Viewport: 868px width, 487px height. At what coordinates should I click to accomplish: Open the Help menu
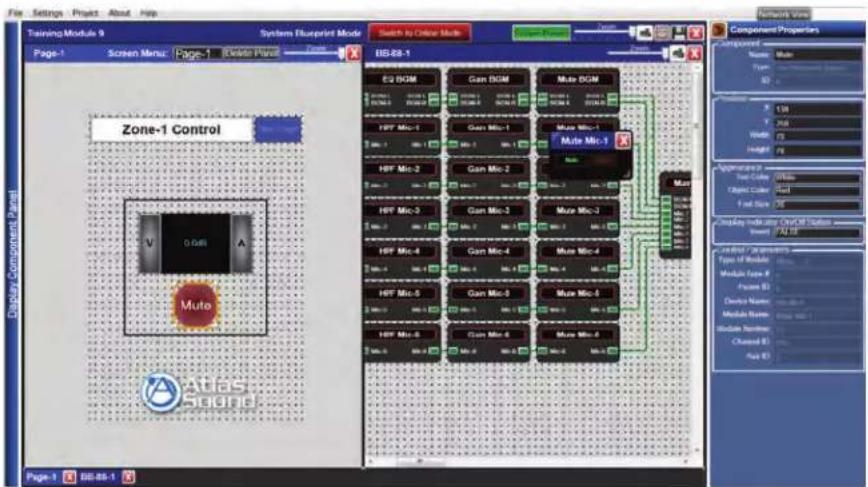pos(148,13)
